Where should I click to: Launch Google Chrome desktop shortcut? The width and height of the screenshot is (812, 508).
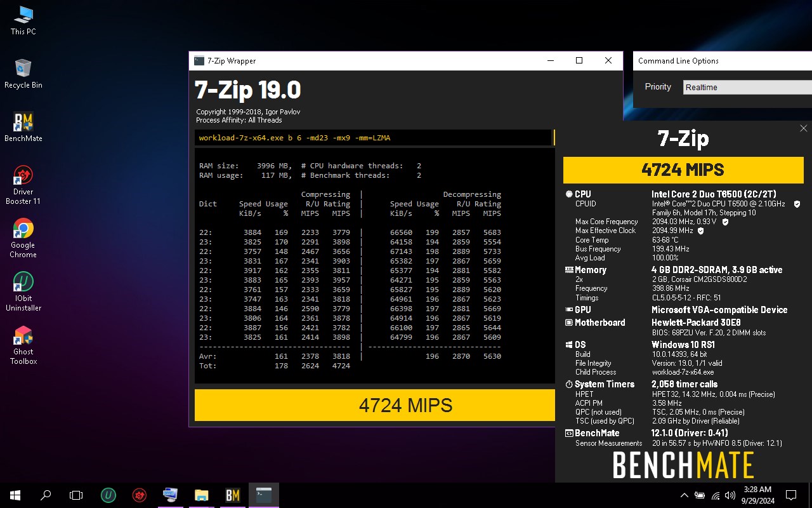click(x=23, y=238)
